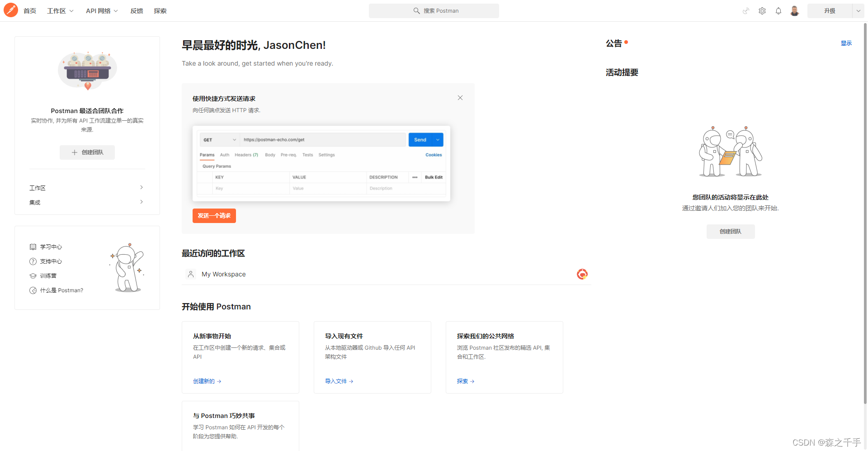Open 训练营 link

tap(48, 276)
